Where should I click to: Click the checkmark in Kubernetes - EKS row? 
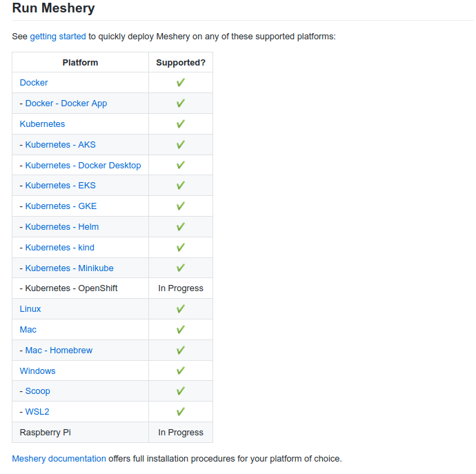point(181,185)
